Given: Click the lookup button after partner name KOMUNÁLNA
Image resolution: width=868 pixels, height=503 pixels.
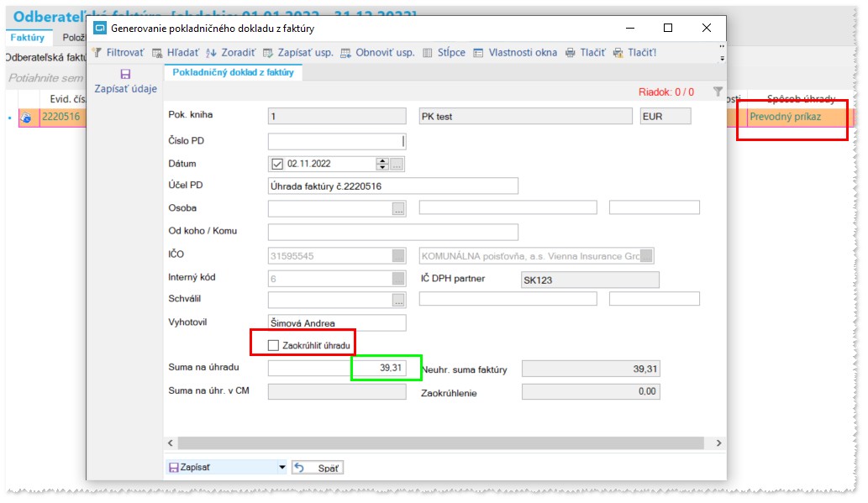Looking at the screenshot, I should pyautogui.click(x=646, y=255).
